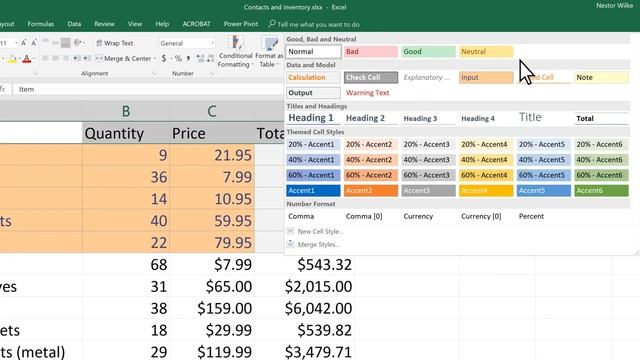Increase the font size with the large A icon

point(24,43)
